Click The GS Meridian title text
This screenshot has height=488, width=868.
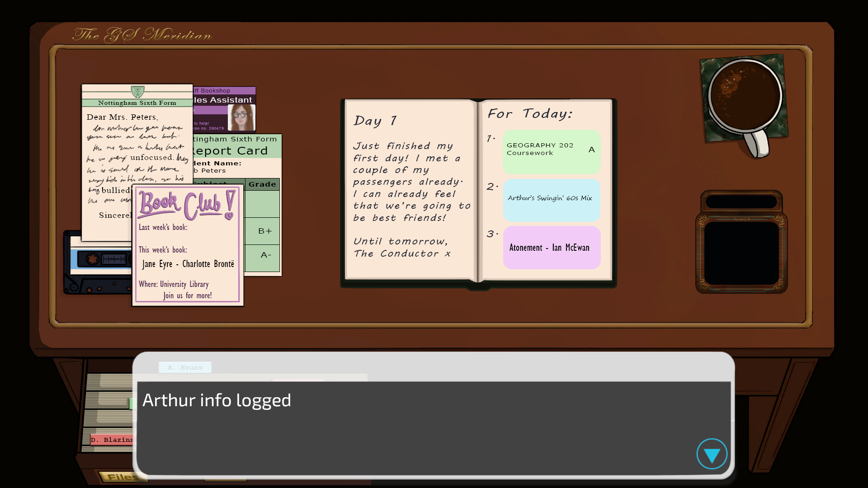[142, 35]
